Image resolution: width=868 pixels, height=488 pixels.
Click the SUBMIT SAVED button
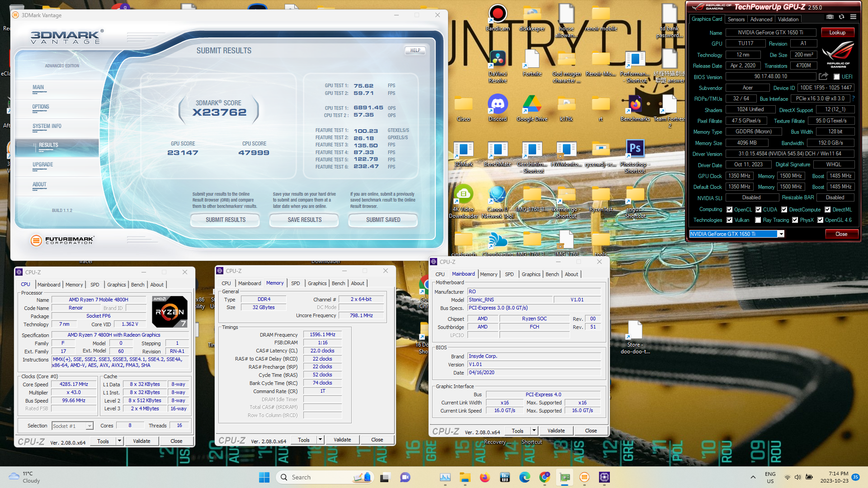[x=383, y=220]
